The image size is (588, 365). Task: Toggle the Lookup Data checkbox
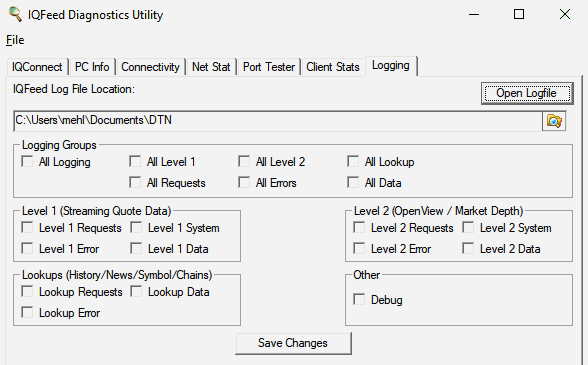136,292
